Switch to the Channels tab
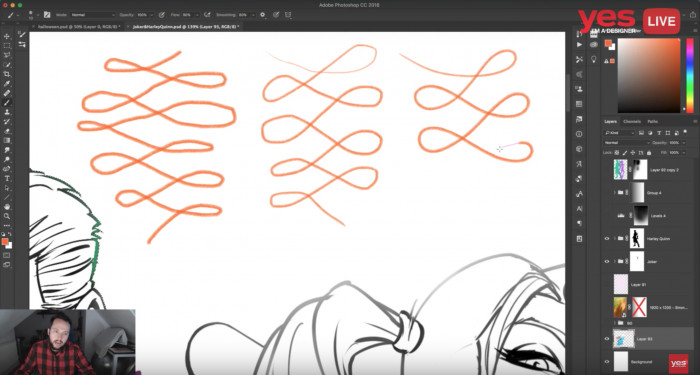This screenshot has width=700, height=375. [632, 121]
